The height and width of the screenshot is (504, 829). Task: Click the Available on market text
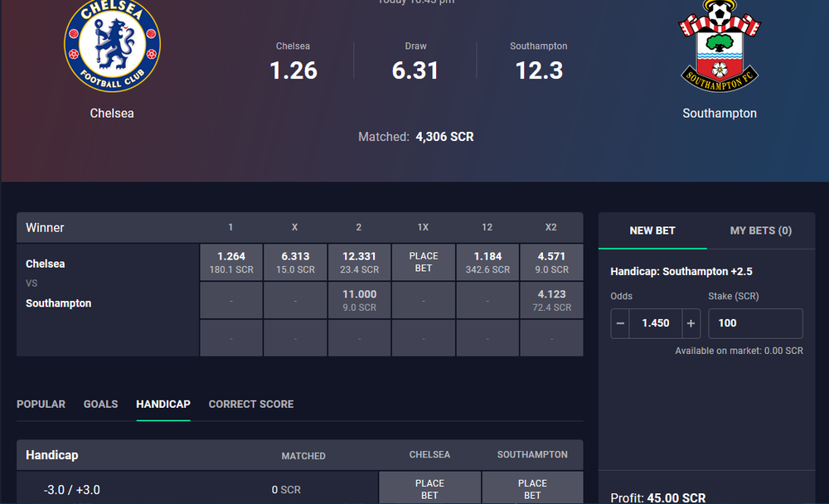click(x=739, y=351)
